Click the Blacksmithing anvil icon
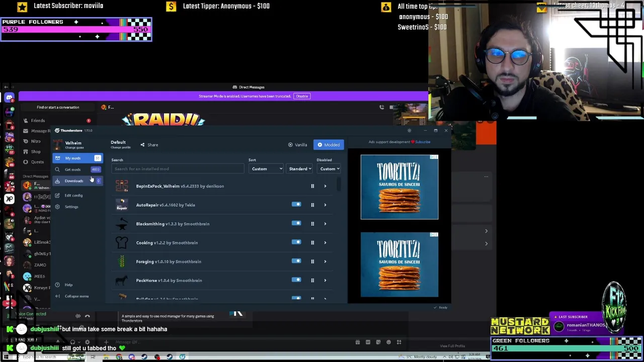The width and height of the screenshot is (644, 362). [122, 224]
